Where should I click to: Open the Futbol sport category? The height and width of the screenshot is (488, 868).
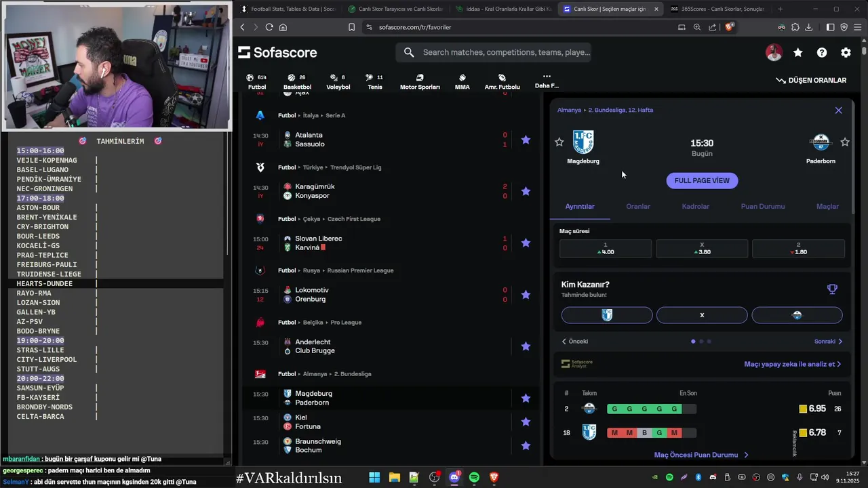[257, 82]
